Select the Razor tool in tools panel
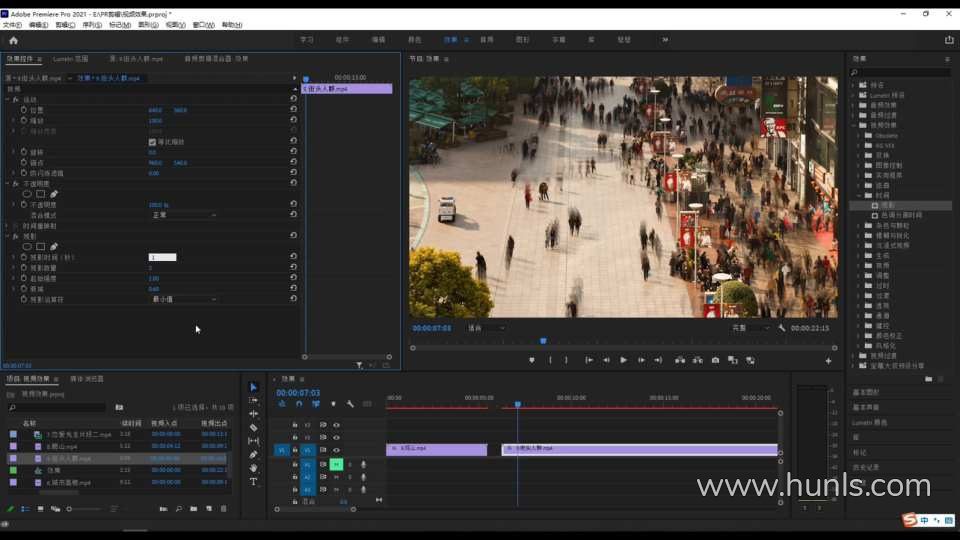The image size is (960, 540). click(x=254, y=427)
